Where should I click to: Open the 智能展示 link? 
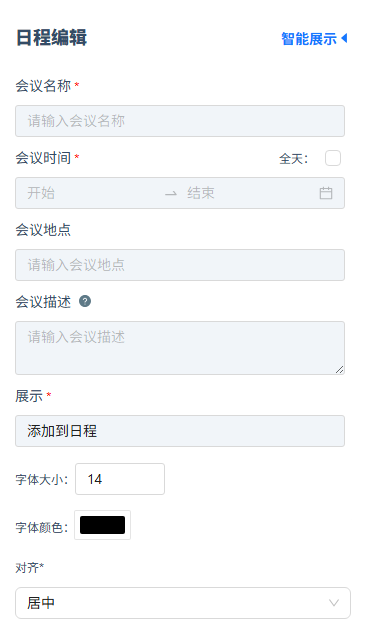(x=309, y=39)
